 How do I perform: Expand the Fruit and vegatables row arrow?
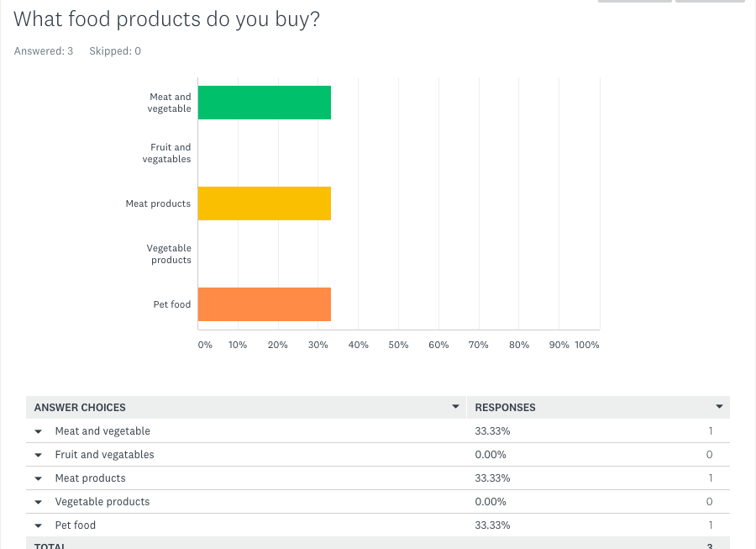pyautogui.click(x=39, y=455)
